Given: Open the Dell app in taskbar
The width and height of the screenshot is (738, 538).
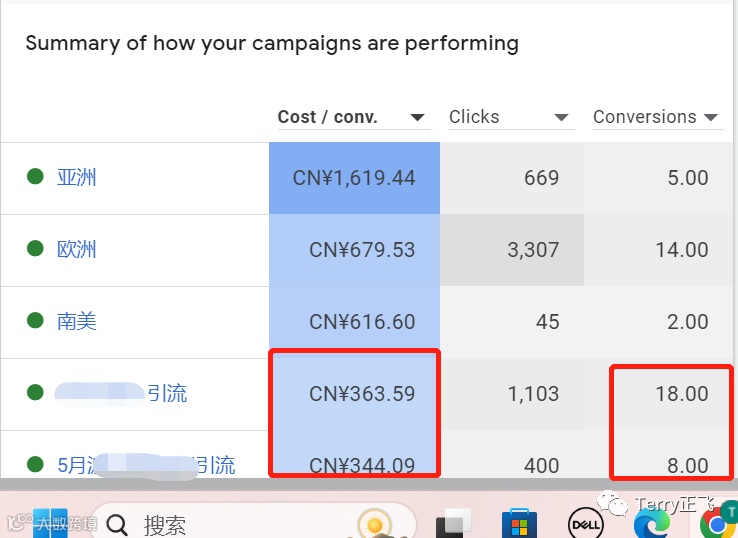Looking at the screenshot, I should point(585,523).
